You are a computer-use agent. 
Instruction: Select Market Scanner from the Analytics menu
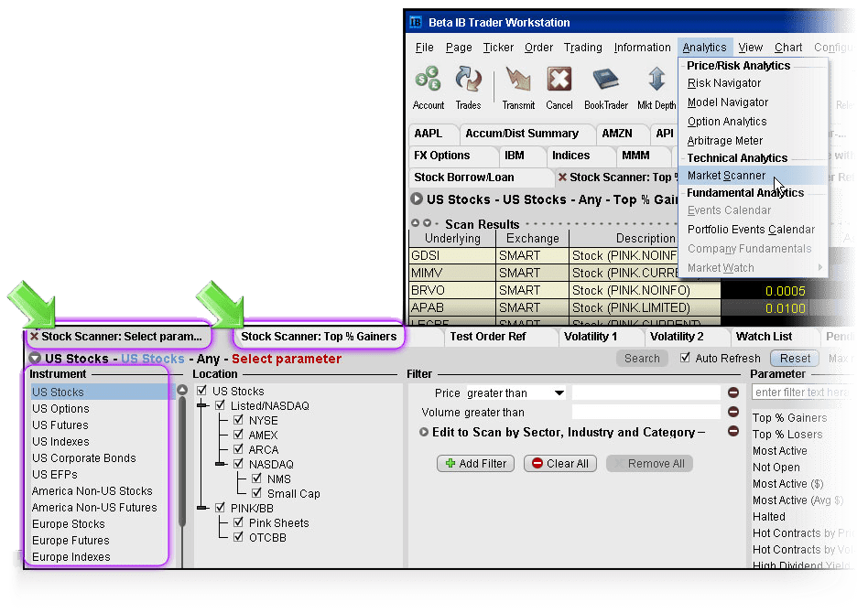click(726, 175)
